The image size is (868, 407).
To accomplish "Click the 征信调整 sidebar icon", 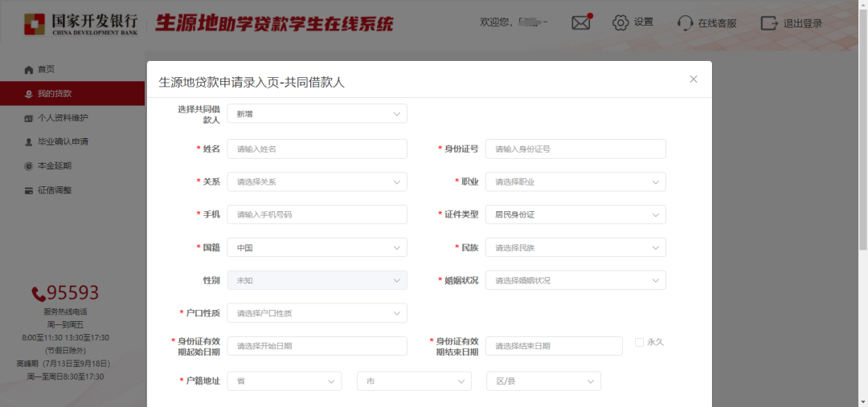I will coord(29,190).
